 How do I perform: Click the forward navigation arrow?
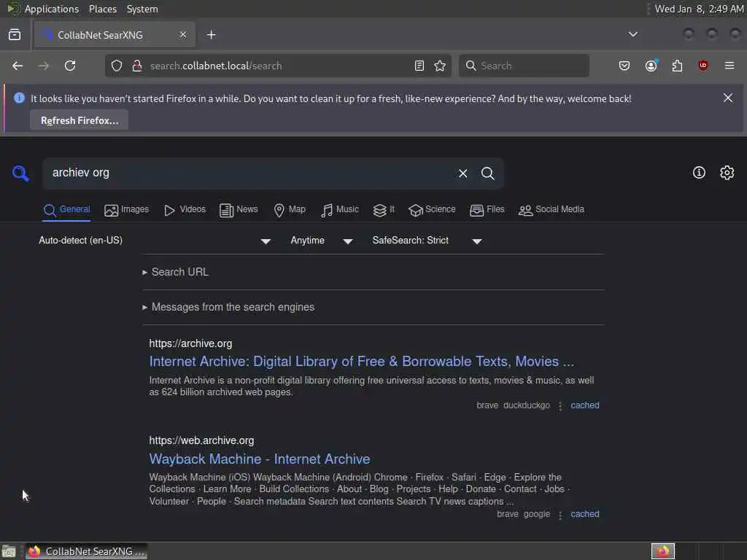click(43, 66)
